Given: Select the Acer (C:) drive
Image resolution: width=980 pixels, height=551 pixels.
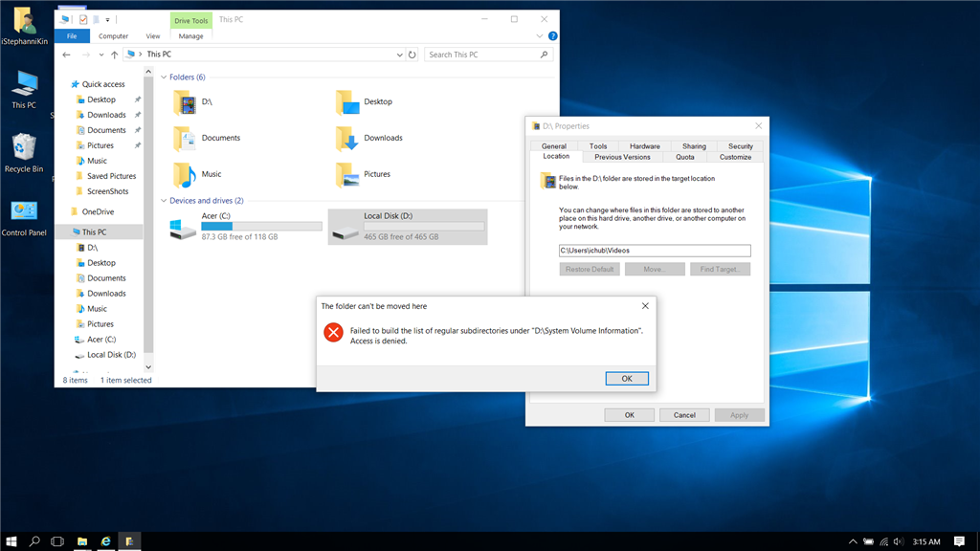Looking at the screenshot, I should (246, 227).
